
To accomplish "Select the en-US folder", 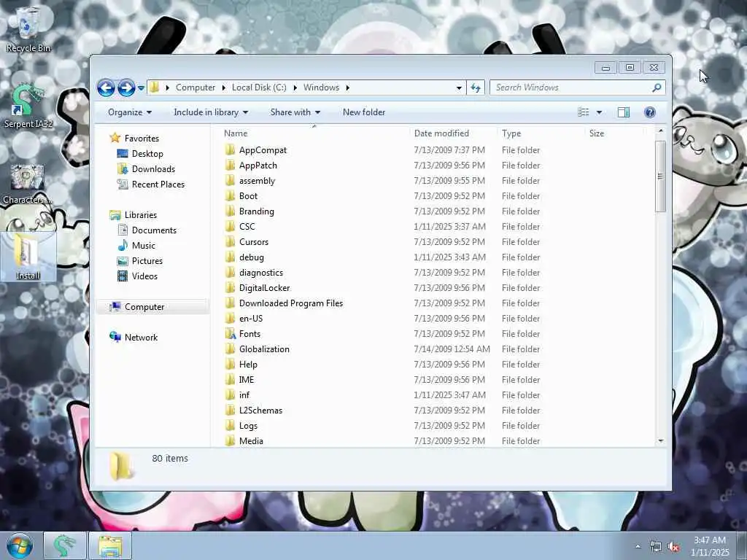I will coord(251,319).
